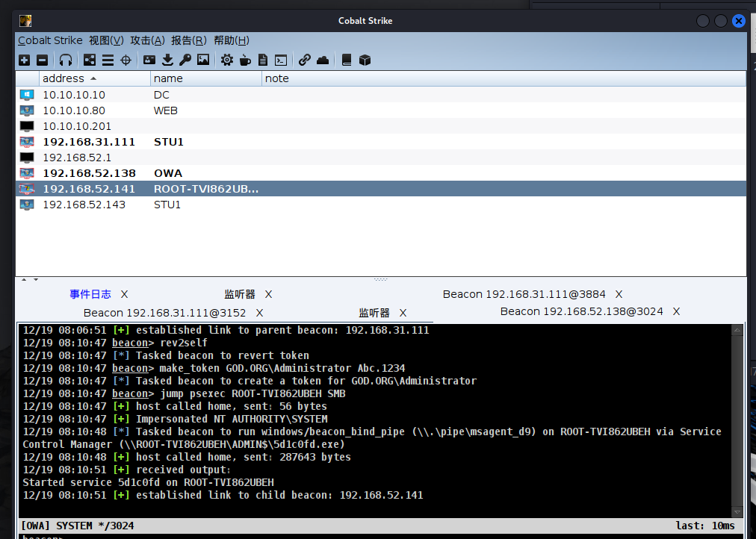Click the coffee cup Java applet icon
756x539 pixels.
(x=245, y=60)
